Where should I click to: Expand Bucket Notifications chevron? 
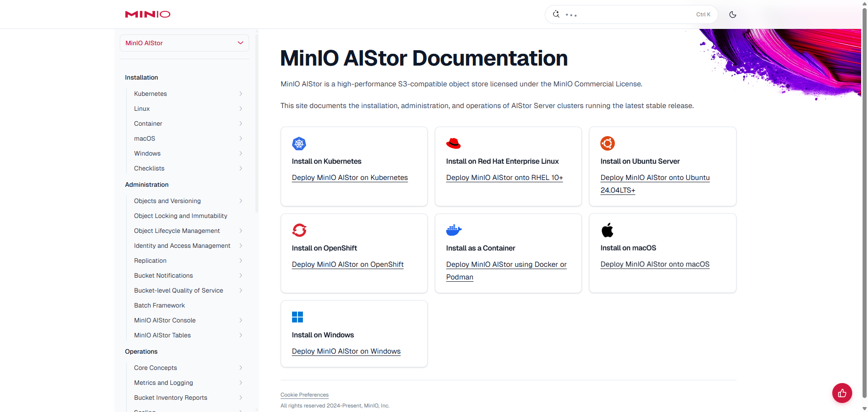coord(241,275)
